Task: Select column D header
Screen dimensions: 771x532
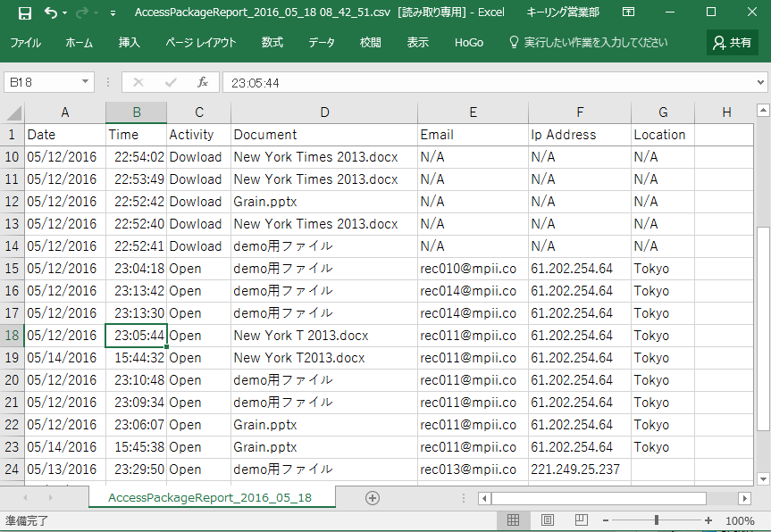Action: (324, 112)
